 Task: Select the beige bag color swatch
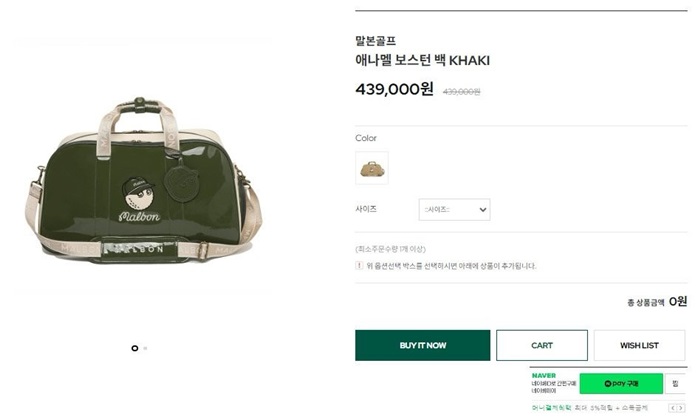(x=372, y=167)
